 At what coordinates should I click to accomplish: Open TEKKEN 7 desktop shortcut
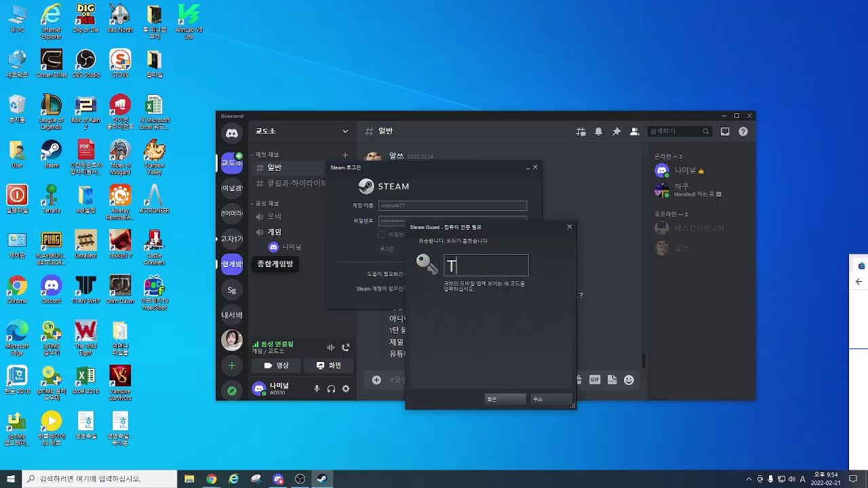click(x=120, y=244)
